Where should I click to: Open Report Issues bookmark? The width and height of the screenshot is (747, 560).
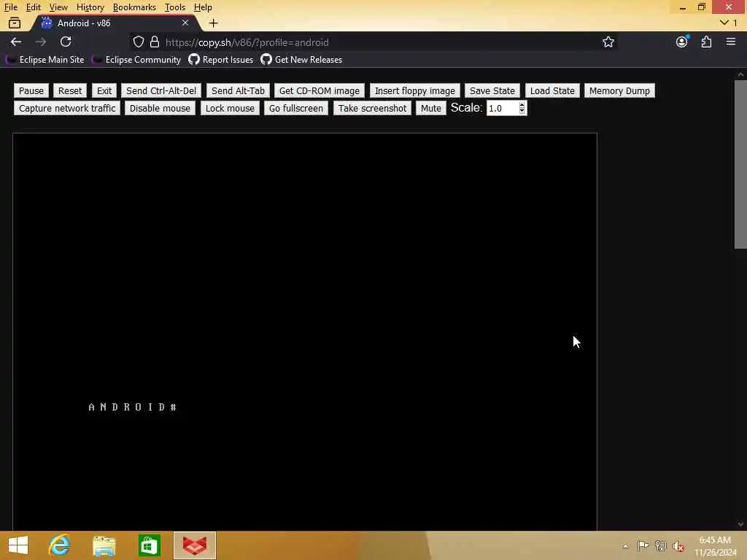click(221, 60)
